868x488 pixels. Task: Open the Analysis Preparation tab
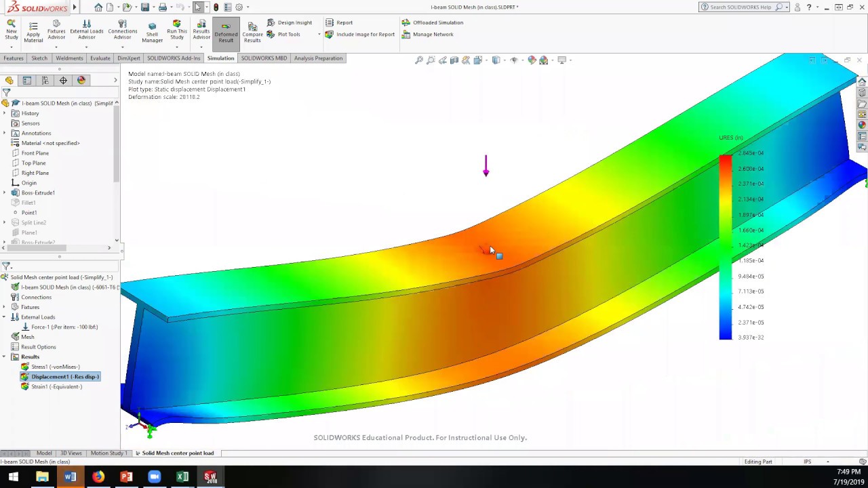click(x=318, y=58)
